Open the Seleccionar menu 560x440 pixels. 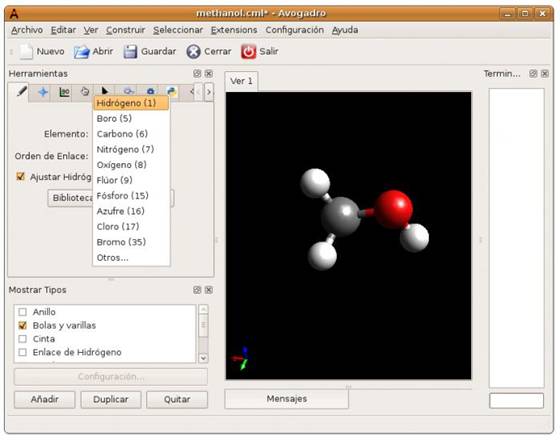(178, 30)
